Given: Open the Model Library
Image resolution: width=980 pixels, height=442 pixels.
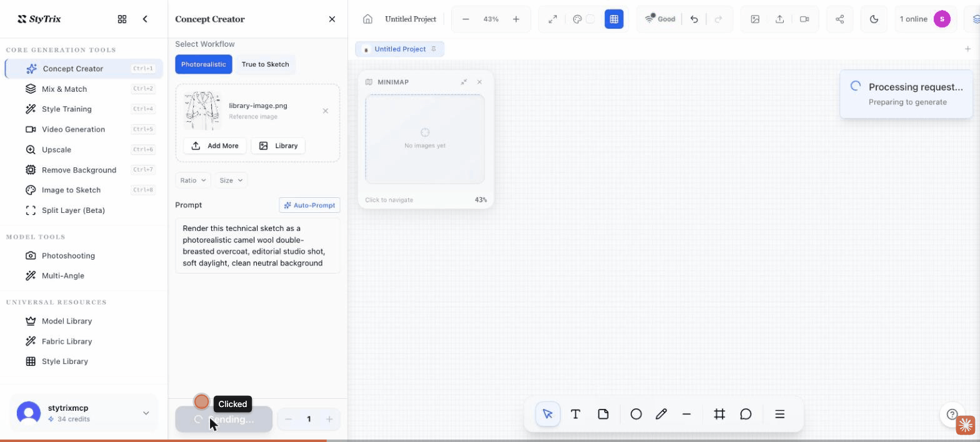Looking at the screenshot, I should (84, 321).
